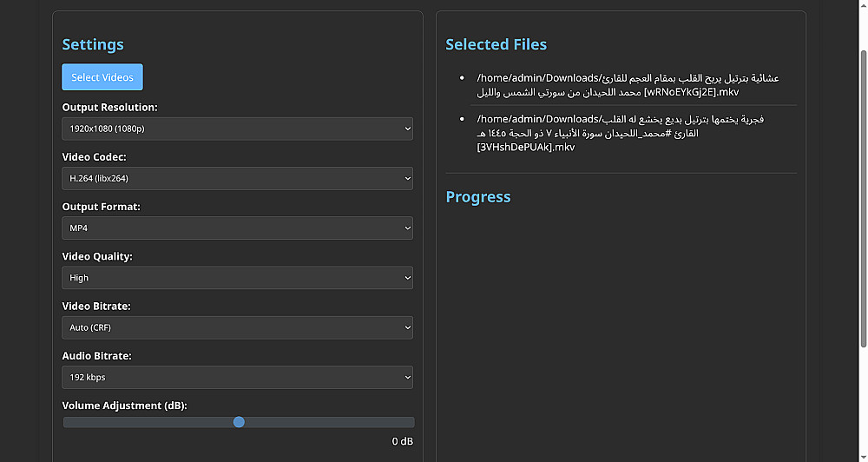This screenshot has height=462, width=868.
Task: Select the first file ending in wRNoEYkGj2E.mkv
Action: point(628,85)
